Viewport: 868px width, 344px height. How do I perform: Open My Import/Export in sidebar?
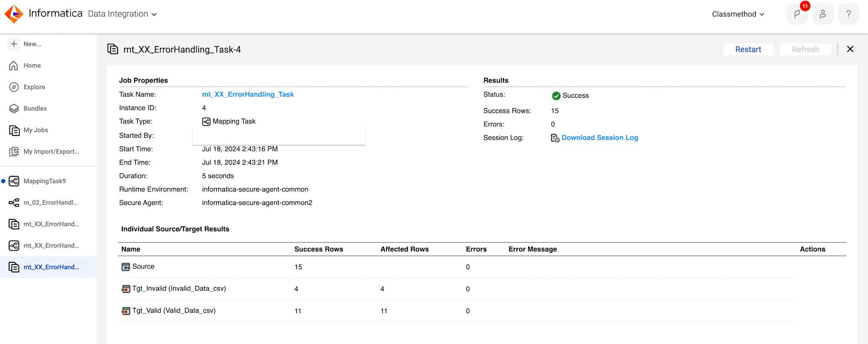click(51, 152)
